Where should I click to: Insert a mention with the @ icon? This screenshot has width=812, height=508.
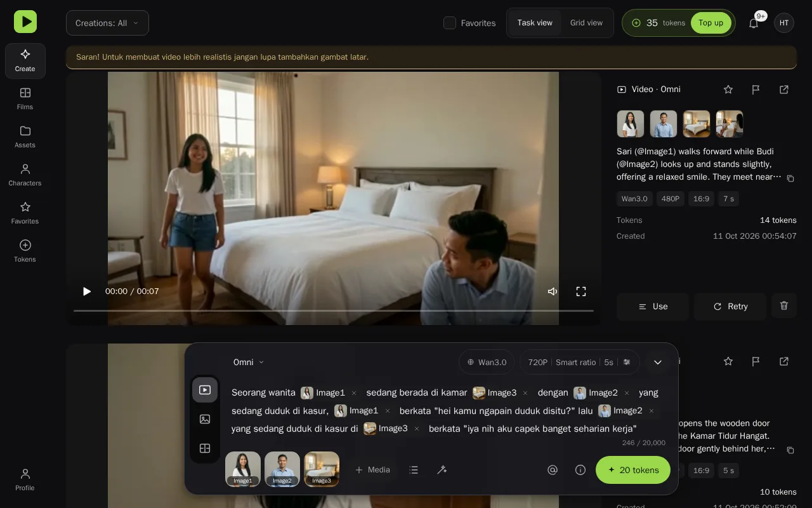(553, 470)
